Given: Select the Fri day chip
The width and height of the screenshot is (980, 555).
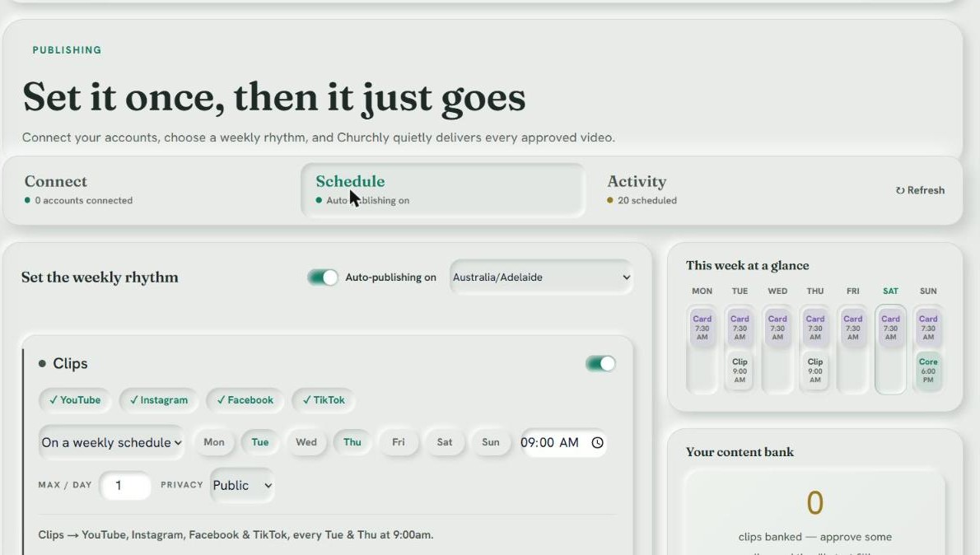Looking at the screenshot, I should pyautogui.click(x=398, y=442).
